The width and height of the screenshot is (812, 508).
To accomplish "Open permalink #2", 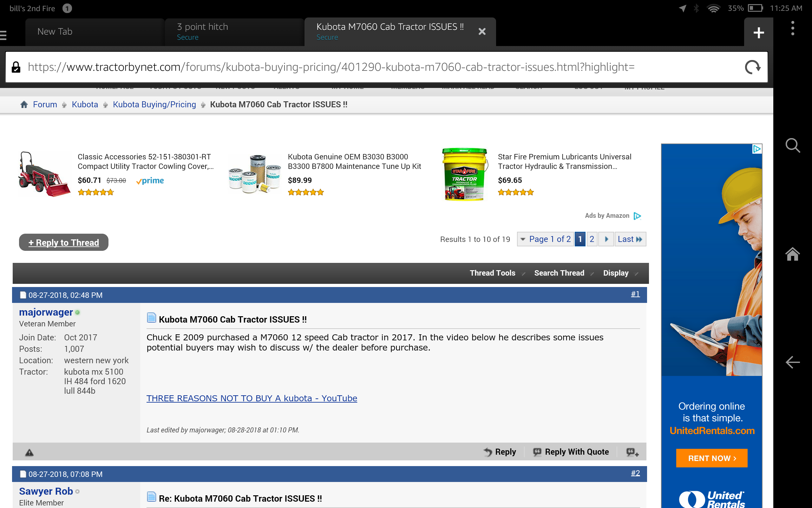I will pos(635,473).
